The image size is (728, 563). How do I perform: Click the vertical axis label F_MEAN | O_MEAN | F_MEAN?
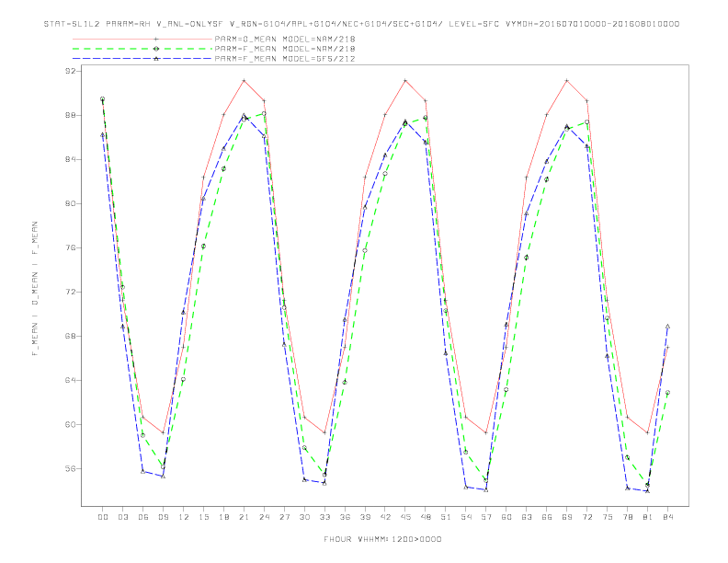pyautogui.click(x=35, y=289)
